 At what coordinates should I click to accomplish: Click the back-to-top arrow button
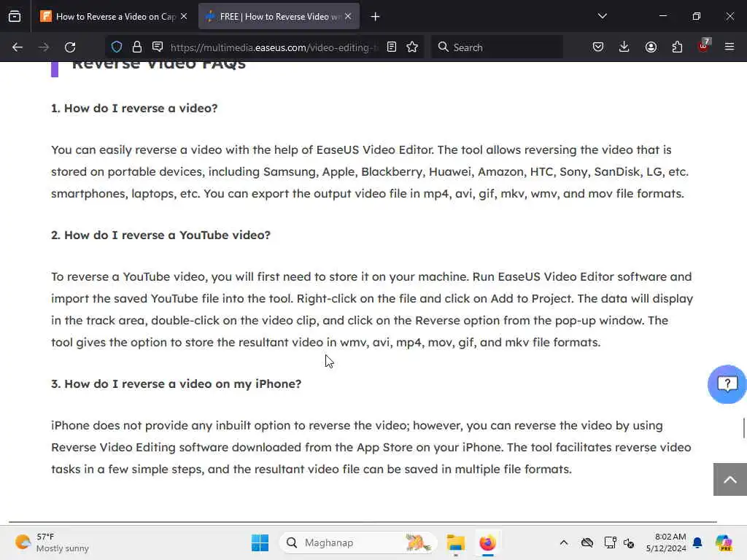point(729,480)
